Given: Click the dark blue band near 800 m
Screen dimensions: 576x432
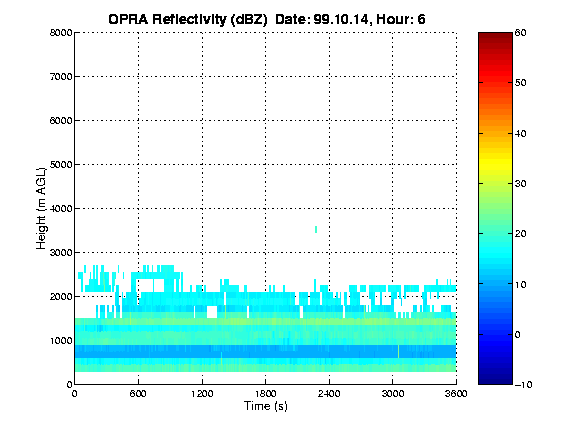Looking at the screenshot, I should [x=266, y=351].
